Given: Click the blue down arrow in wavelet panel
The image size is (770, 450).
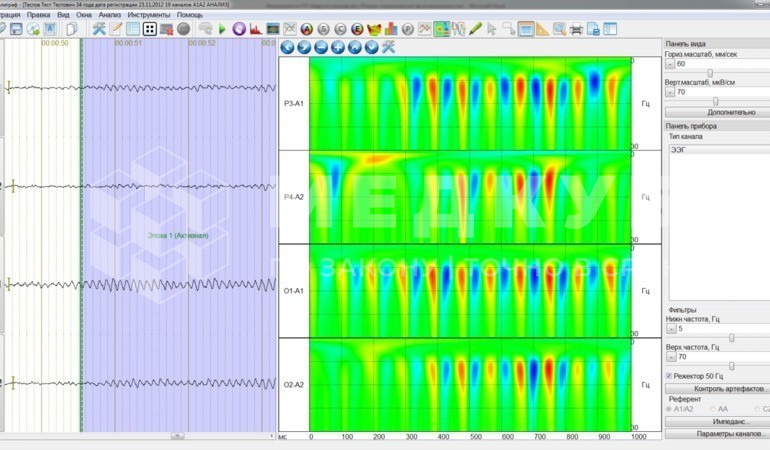Looking at the screenshot, I should (x=371, y=47).
